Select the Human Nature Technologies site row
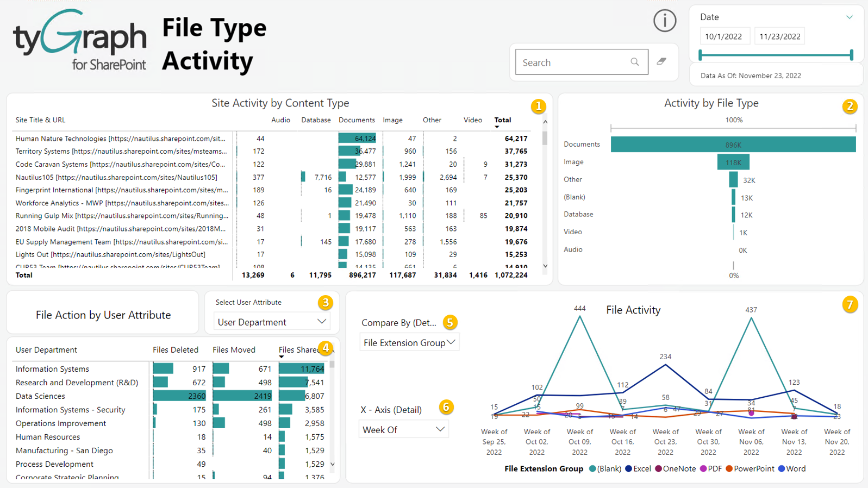Screen dimensions: 868x488 [121, 139]
